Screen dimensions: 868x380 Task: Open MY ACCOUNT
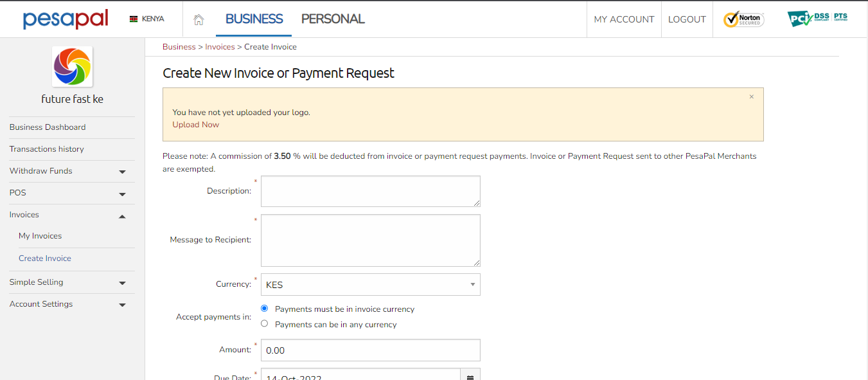624,19
